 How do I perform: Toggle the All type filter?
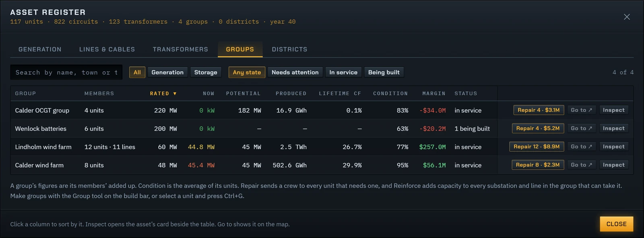137,72
